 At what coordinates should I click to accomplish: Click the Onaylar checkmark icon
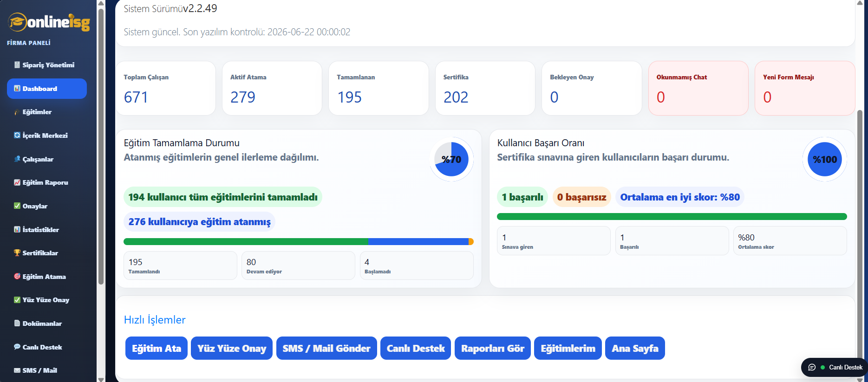click(17, 206)
